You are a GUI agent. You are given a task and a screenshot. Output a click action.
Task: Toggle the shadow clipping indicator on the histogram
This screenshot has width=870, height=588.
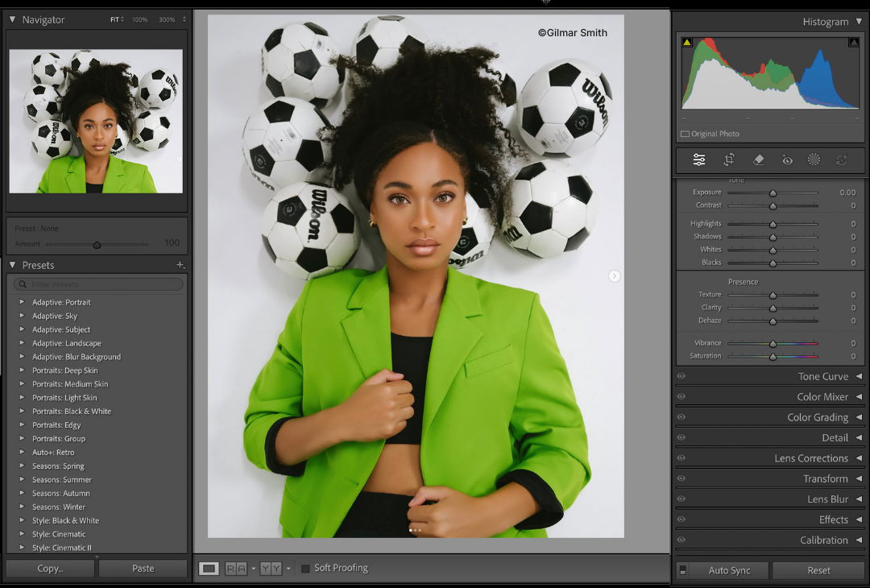tap(687, 41)
